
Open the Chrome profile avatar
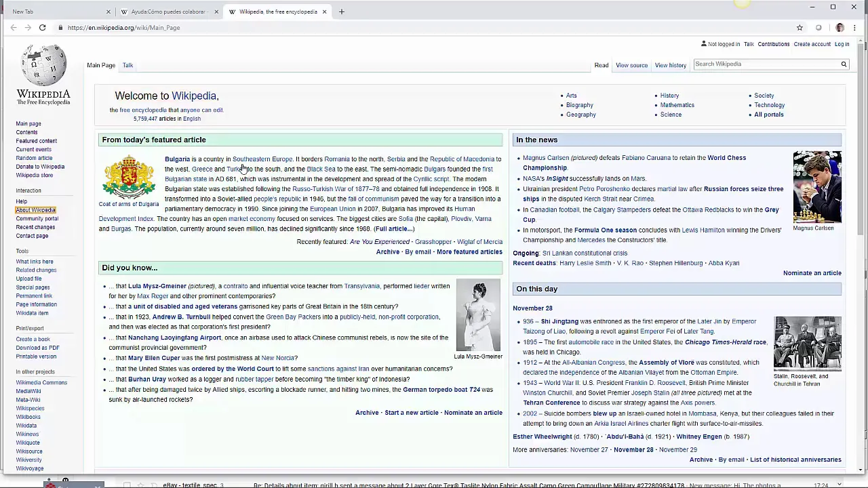point(840,28)
